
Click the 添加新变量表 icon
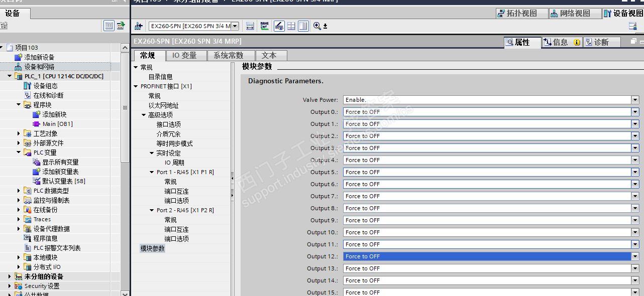point(37,172)
